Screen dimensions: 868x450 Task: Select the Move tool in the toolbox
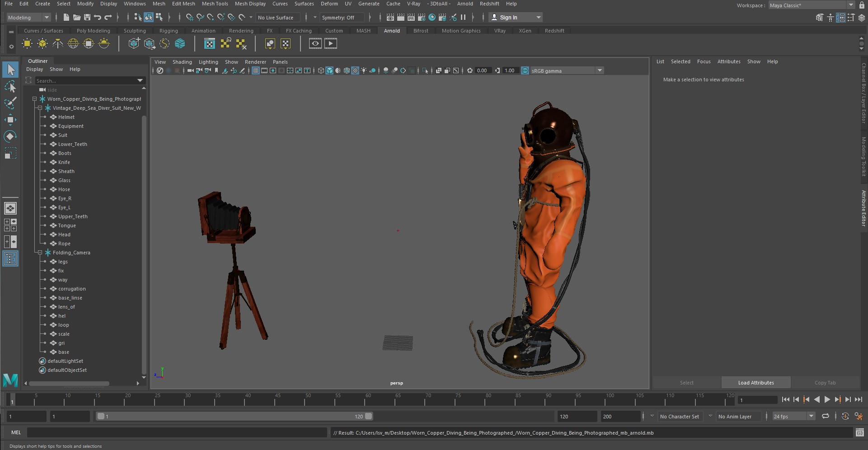pyautogui.click(x=10, y=119)
